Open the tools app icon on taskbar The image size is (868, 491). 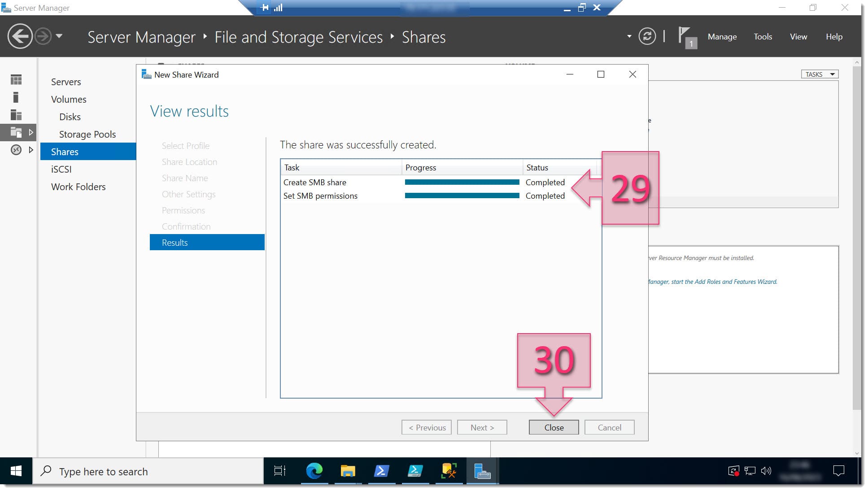[449, 471]
